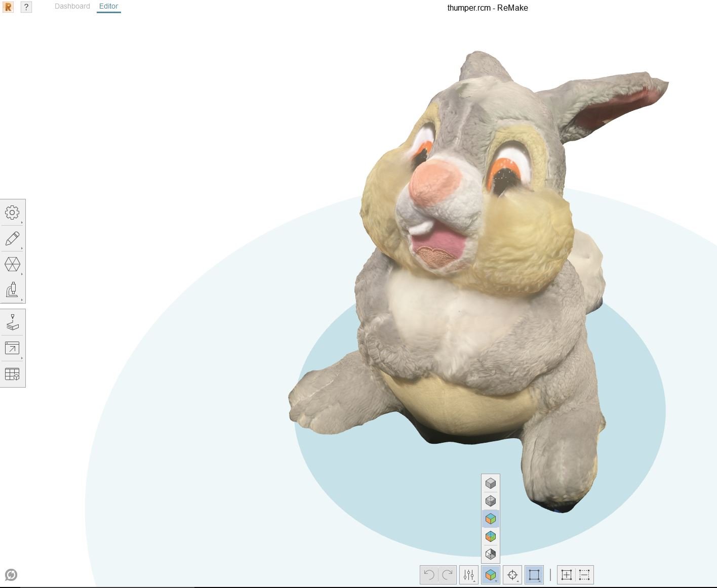Collapse the visual style dropdown button

click(x=490, y=575)
